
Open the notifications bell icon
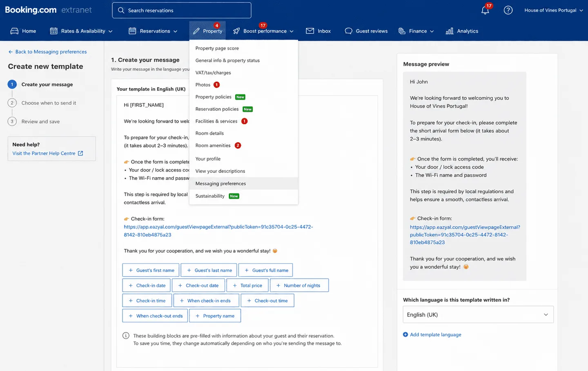(485, 10)
